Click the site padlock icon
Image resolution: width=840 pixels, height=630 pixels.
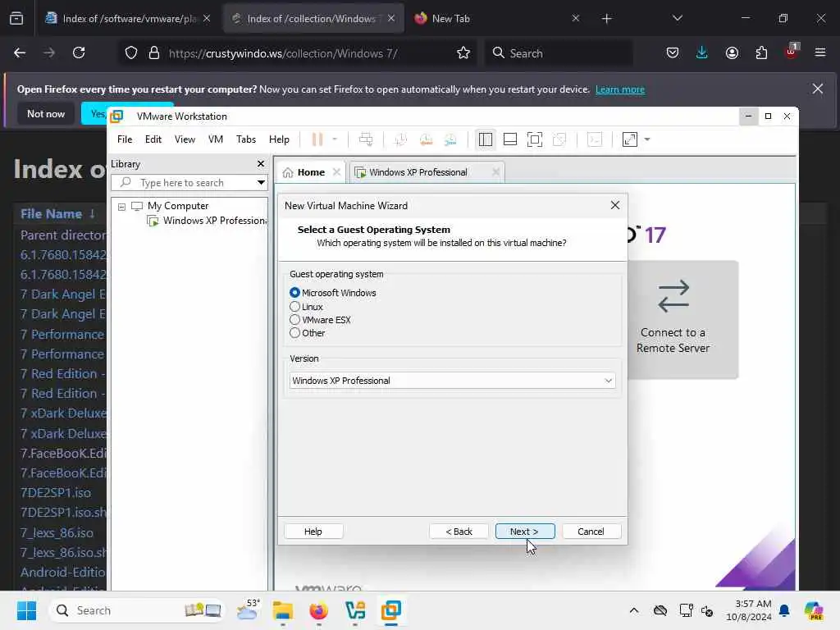pyautogui.click(x=154, y=53)
